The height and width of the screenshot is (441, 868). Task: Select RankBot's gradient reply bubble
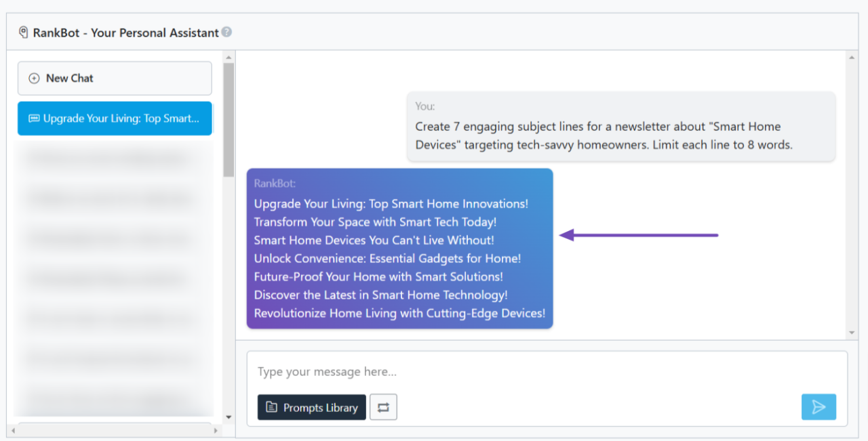(x=399, y=249)
